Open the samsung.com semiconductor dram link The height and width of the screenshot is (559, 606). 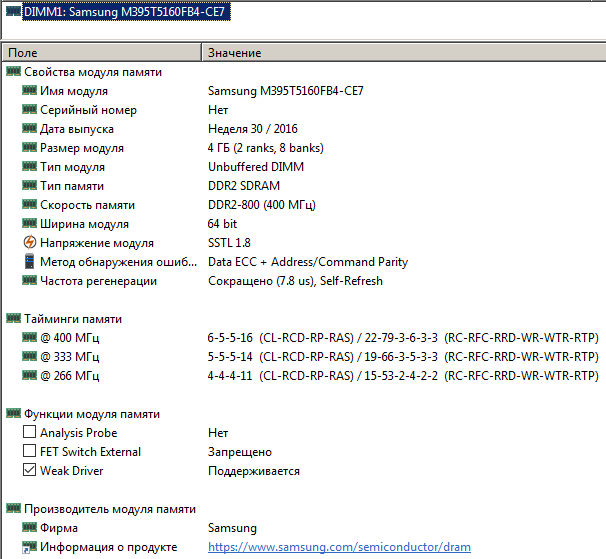(339, 547)
